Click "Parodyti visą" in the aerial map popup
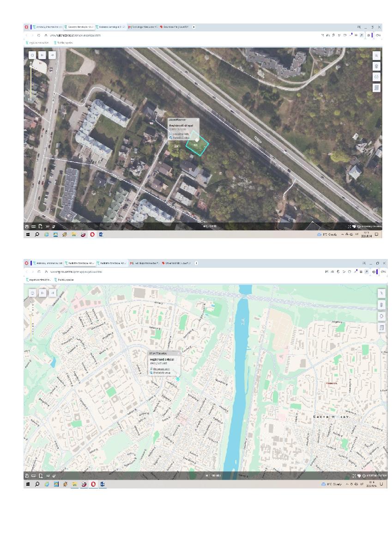This screenshot has width=392, height=554. (x=181, y=138)
